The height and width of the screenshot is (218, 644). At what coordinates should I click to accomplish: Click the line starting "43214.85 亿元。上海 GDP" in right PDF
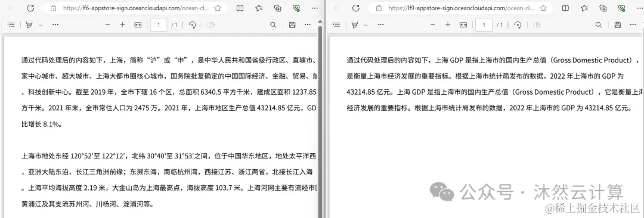pyautogui.click(x=495, y=92)
